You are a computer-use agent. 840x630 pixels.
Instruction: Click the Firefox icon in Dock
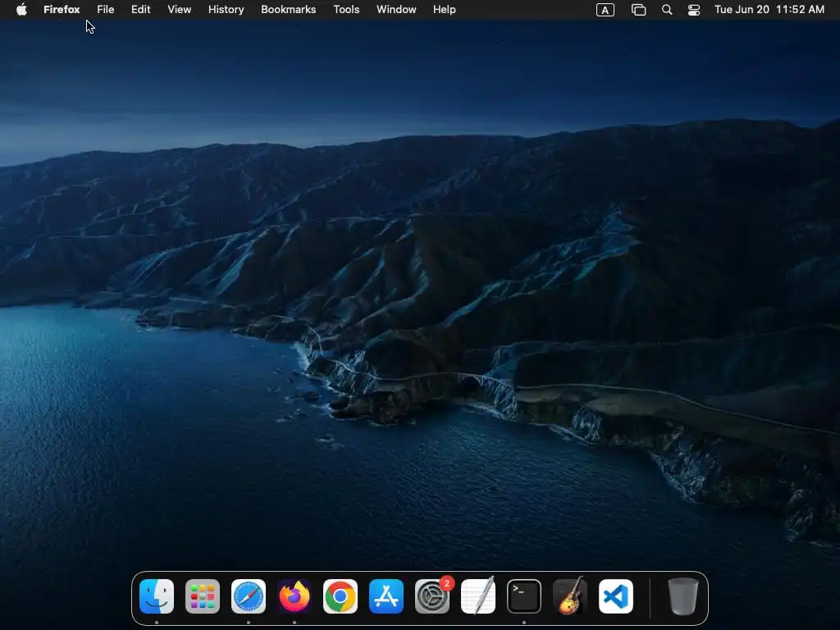point(294,596)
